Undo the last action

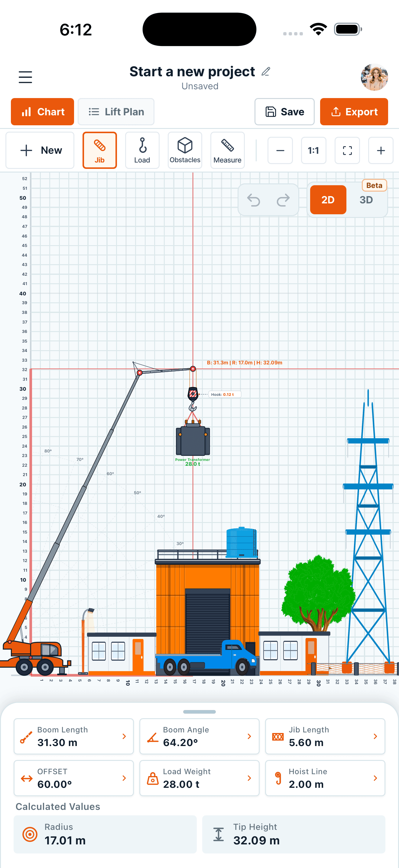click(x=254, y=200)
